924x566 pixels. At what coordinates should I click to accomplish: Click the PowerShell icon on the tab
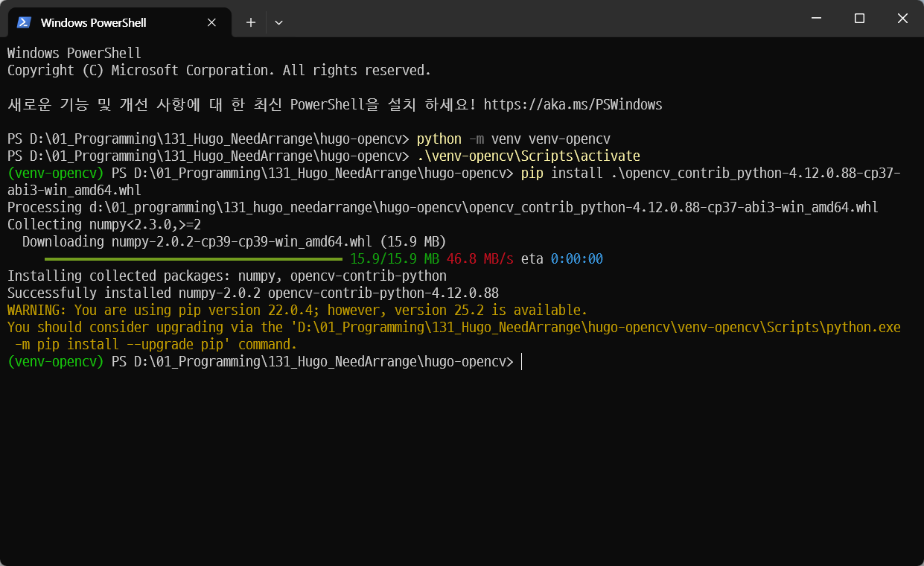click(x=25, y=22)
